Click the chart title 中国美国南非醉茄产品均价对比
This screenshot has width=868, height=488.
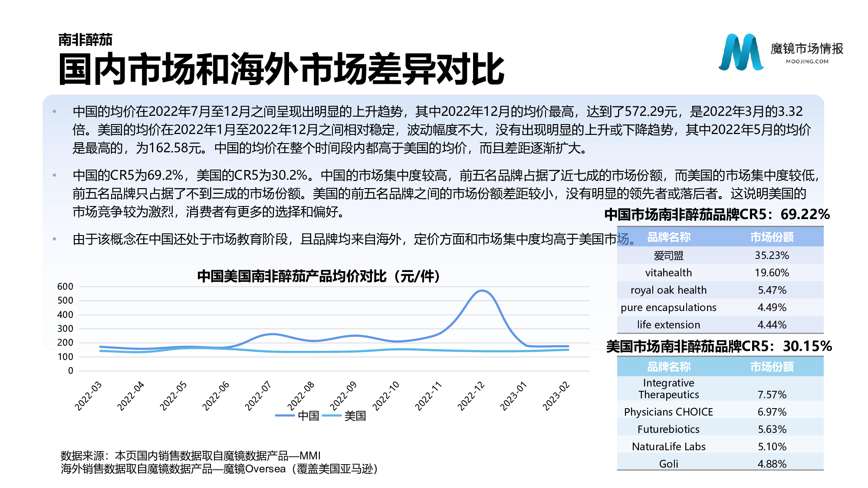coord(319,276)
